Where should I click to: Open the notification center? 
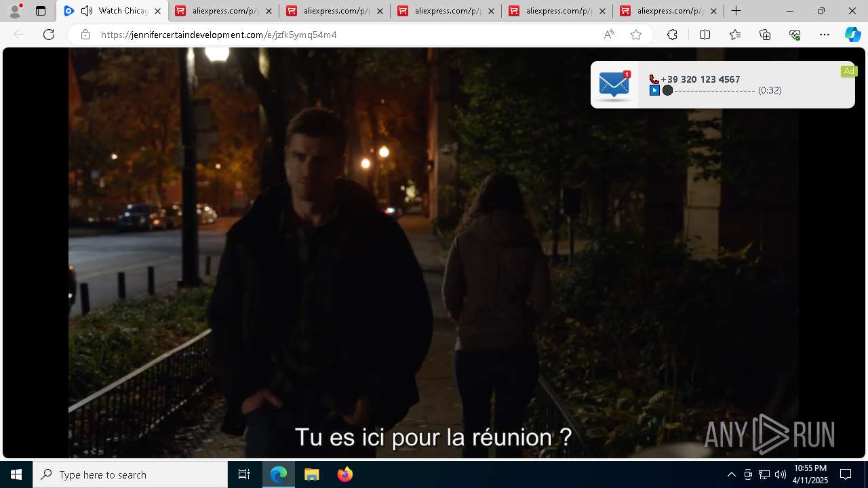[846, 474]
